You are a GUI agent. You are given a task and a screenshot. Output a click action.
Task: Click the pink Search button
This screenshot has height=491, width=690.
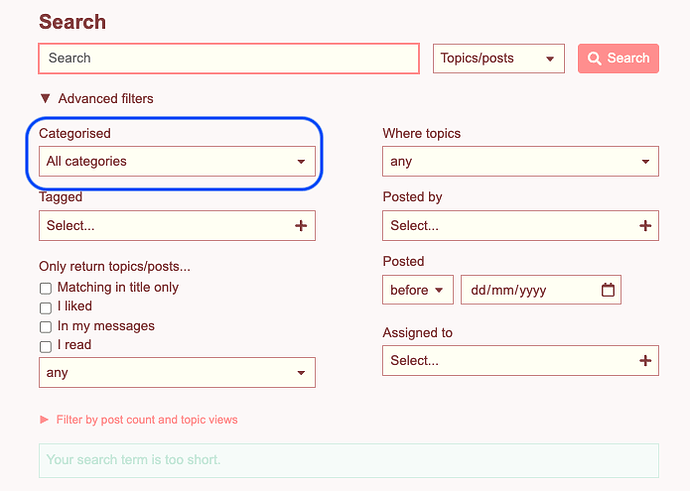tap(618, 58)
